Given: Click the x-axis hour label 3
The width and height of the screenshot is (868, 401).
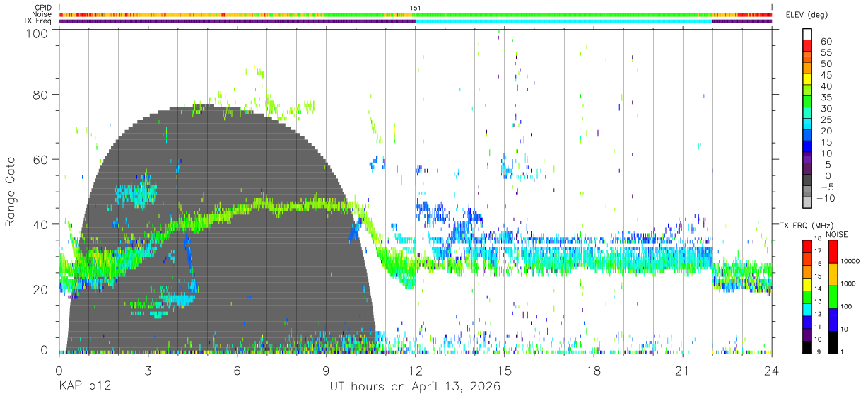Looking at the screenshot, I should [148, 371].
